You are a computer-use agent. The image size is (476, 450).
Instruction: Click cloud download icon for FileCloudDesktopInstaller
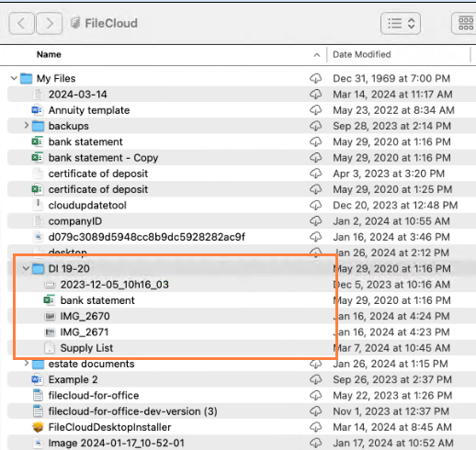[315, 427]
